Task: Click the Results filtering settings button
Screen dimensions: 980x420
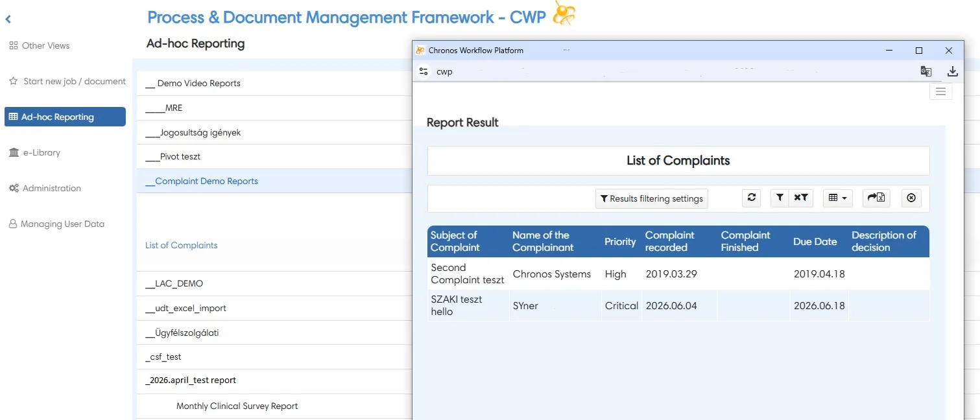Action: click(x=652, y=198)
